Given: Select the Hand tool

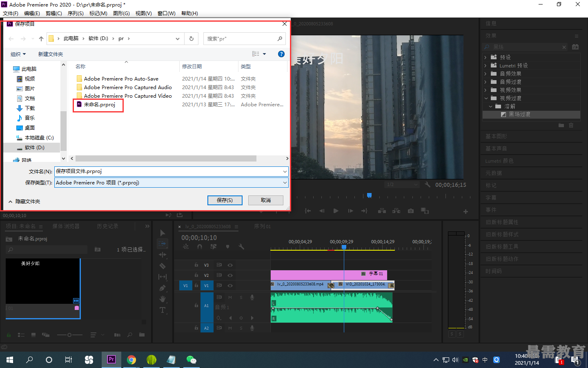Looking at the screenshot, I should (163, 299).
